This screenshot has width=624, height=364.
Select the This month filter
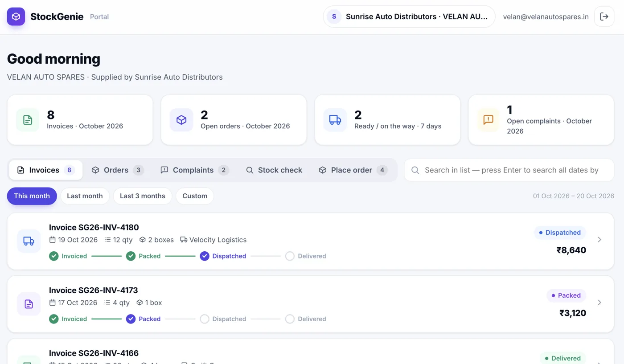tap(32, 196)
